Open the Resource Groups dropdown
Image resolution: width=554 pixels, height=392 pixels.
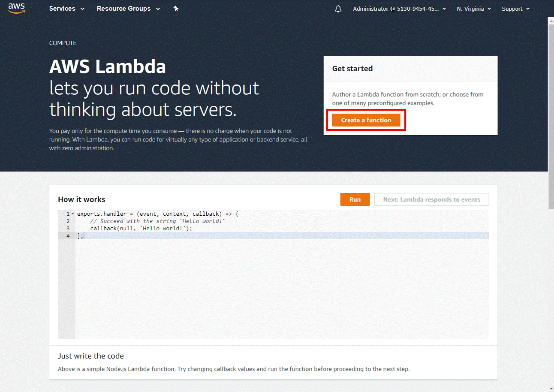(128, 9)
